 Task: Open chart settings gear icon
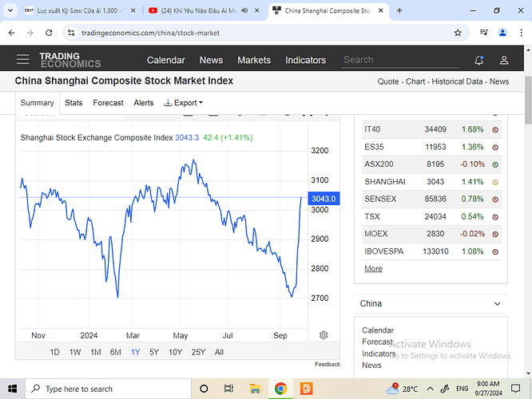tap(324, 335)
